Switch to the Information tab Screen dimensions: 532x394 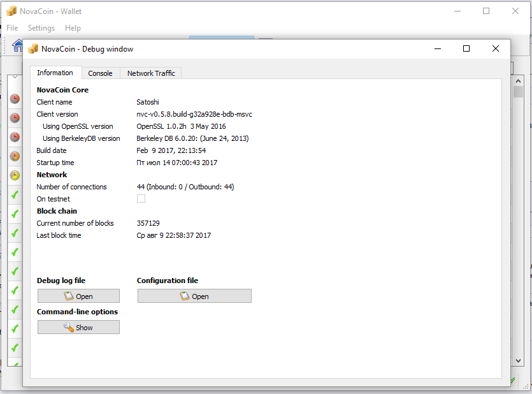click(55, 73)
